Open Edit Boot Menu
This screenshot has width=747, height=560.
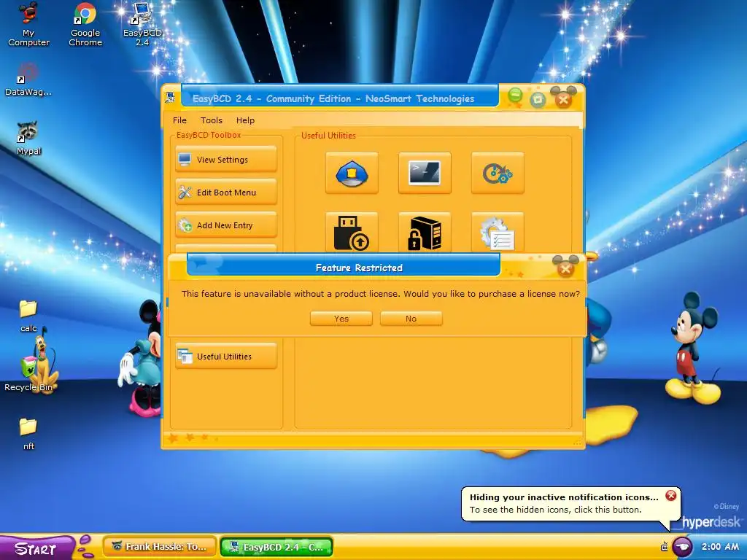226,192
